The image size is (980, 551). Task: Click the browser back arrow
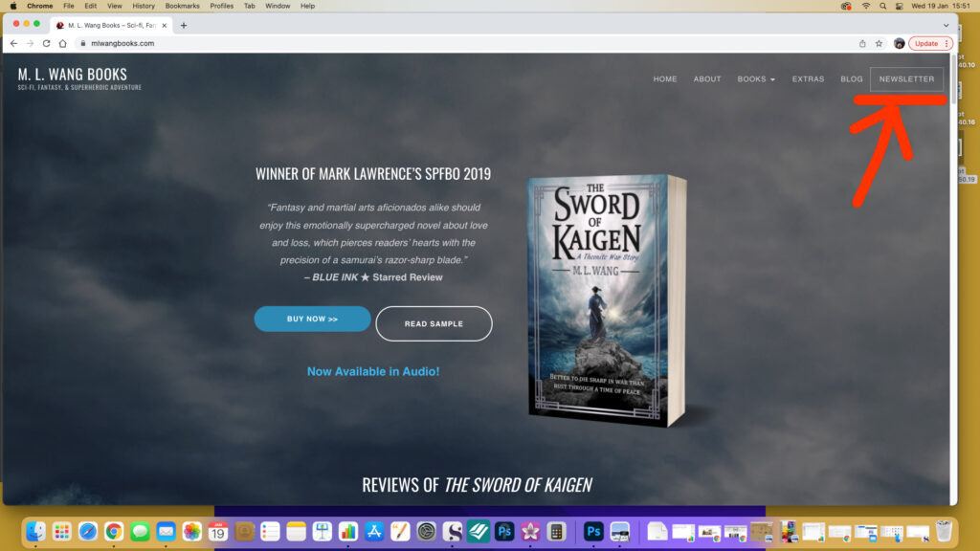13,43
